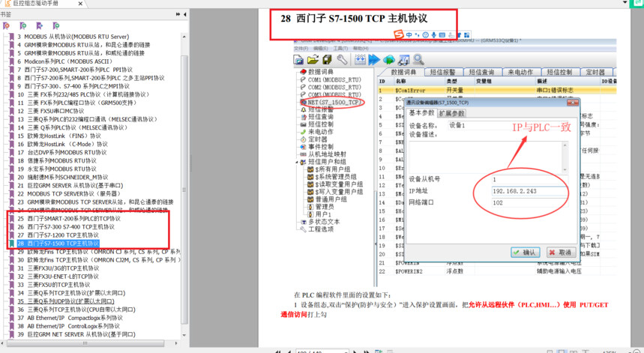Select the 短信报警 tab in pictured software
This screenshot has width=644, height=353.
pos(443,72)
